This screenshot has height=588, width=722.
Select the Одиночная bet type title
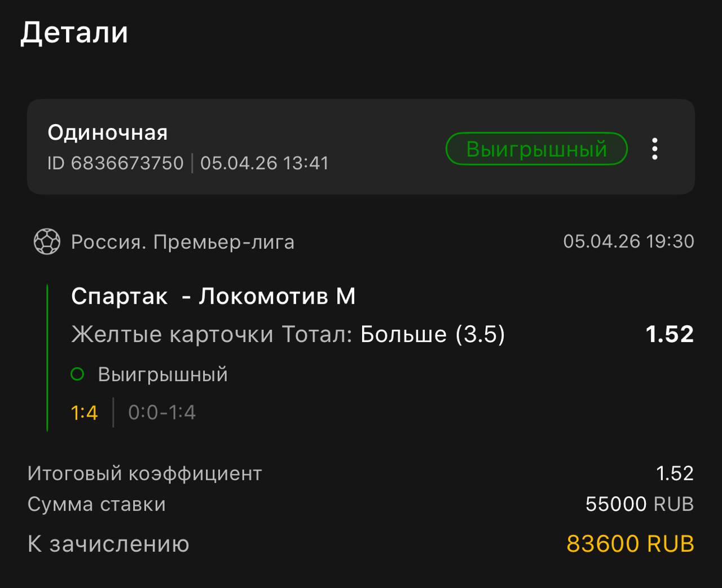(x=108, y=132)
